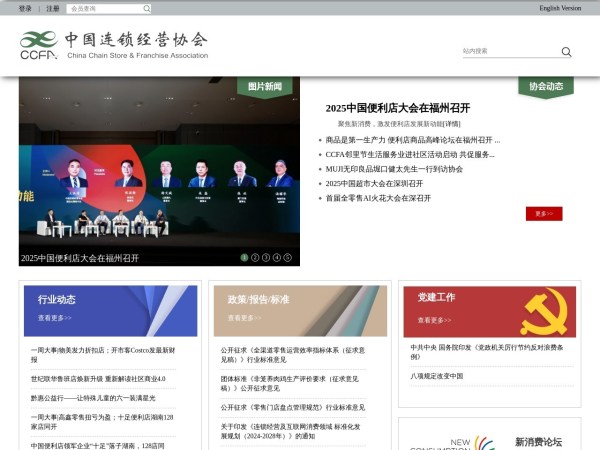Click the member query search icon
The width and height of the screenshot is (600, 450).
tap(146, 8)
